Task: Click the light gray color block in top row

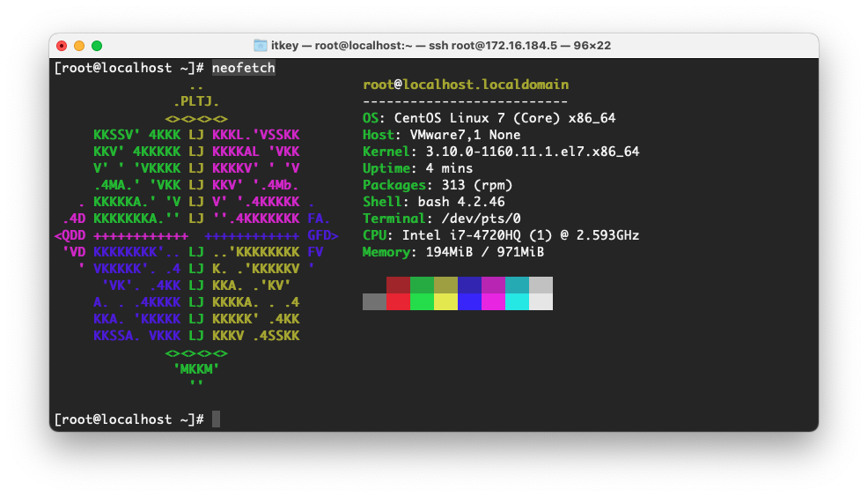Action: (x=541, y=285)
